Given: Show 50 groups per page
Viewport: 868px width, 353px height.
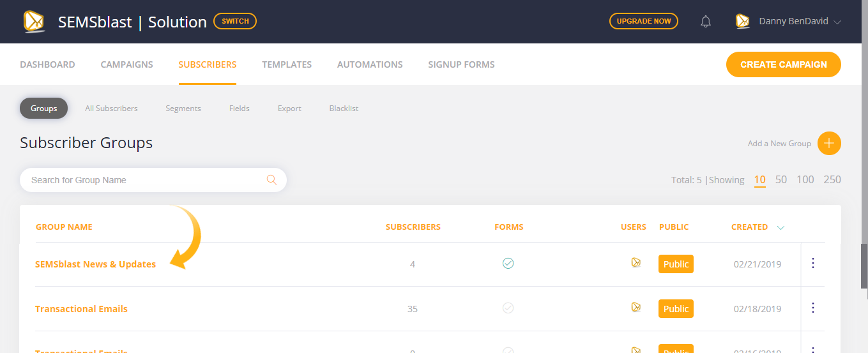Looking at the screenshot, I should coord(781,180).
